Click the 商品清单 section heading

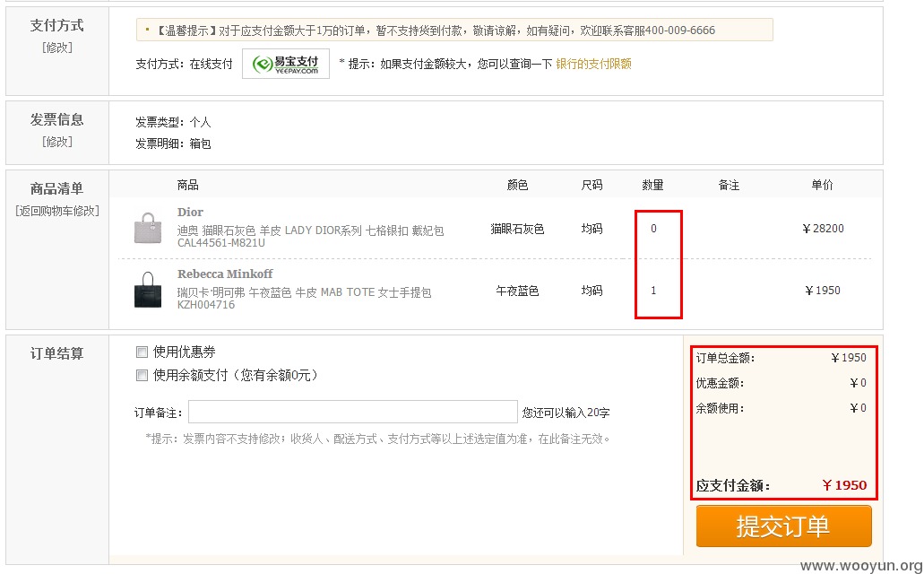point(57,188)
